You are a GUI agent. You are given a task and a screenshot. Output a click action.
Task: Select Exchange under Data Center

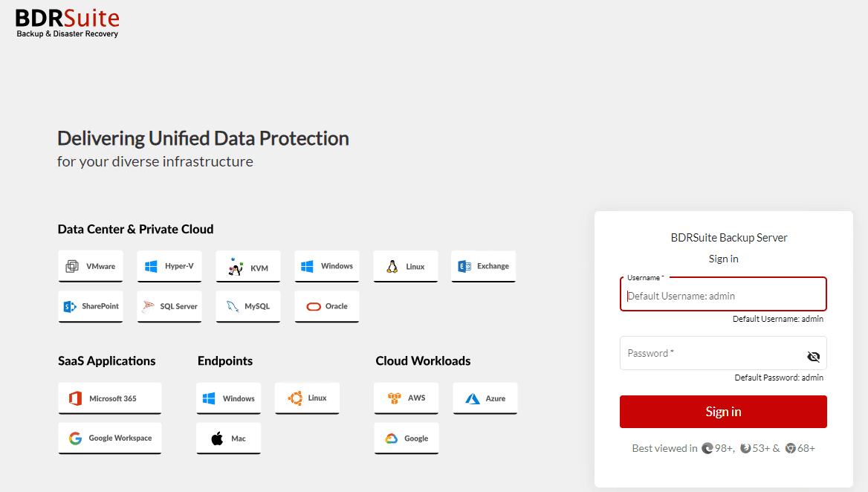coord(483,266)
